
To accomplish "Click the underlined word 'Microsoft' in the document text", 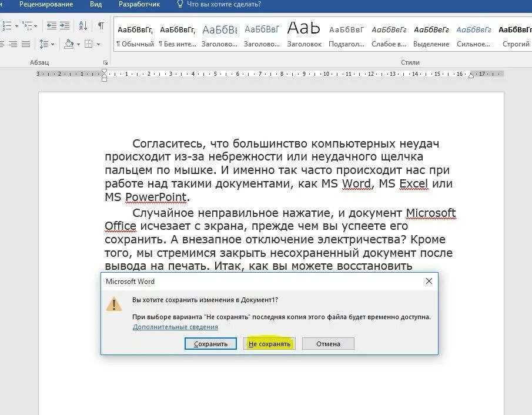I will coord(431,213).
